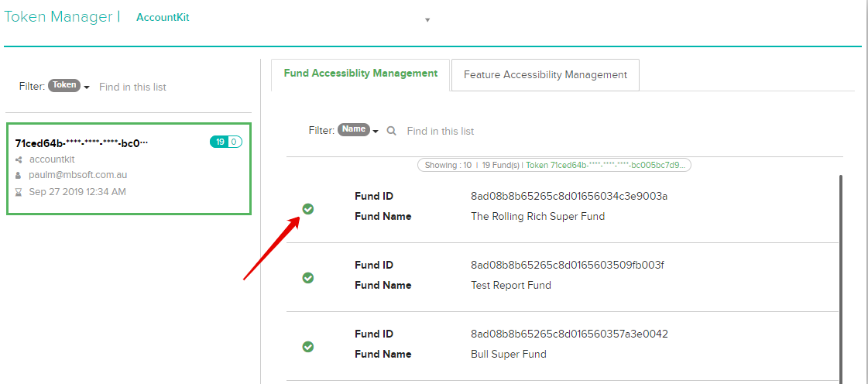This screenshot has height=384, width=868.
Task: Click fund ID 8ad08b8b65265c8d0165603509fb003f
Action: pyautogui.click(x=568, y=265)
